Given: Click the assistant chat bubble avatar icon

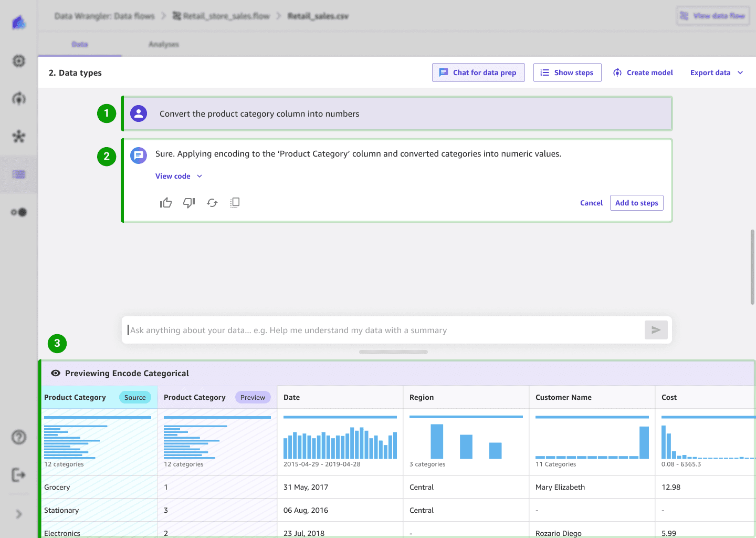Looking at the screenshot, I should [x=139, y=155].
